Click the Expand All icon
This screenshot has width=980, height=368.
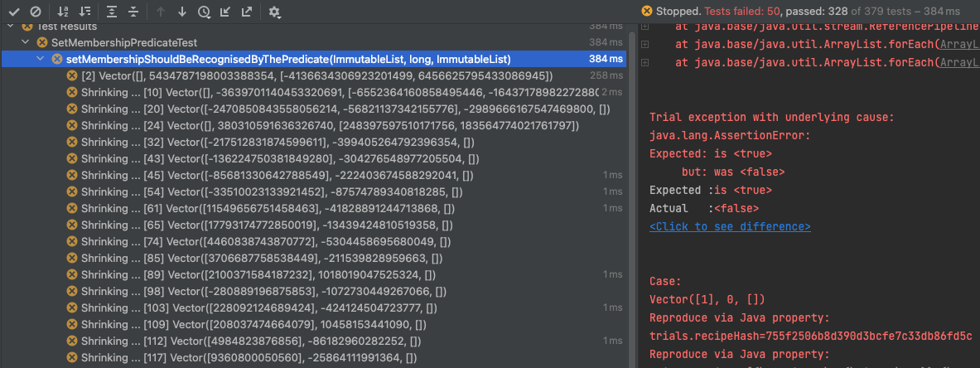113,12
